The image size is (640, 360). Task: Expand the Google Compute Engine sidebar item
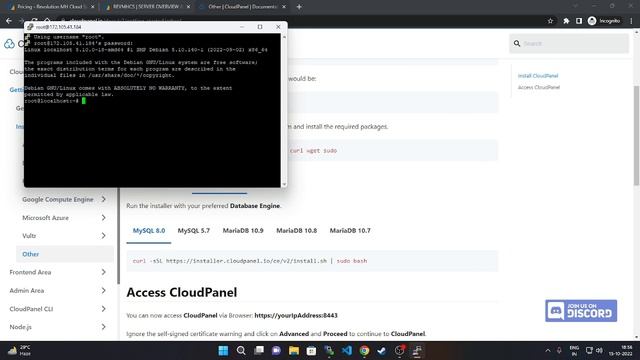104,199
